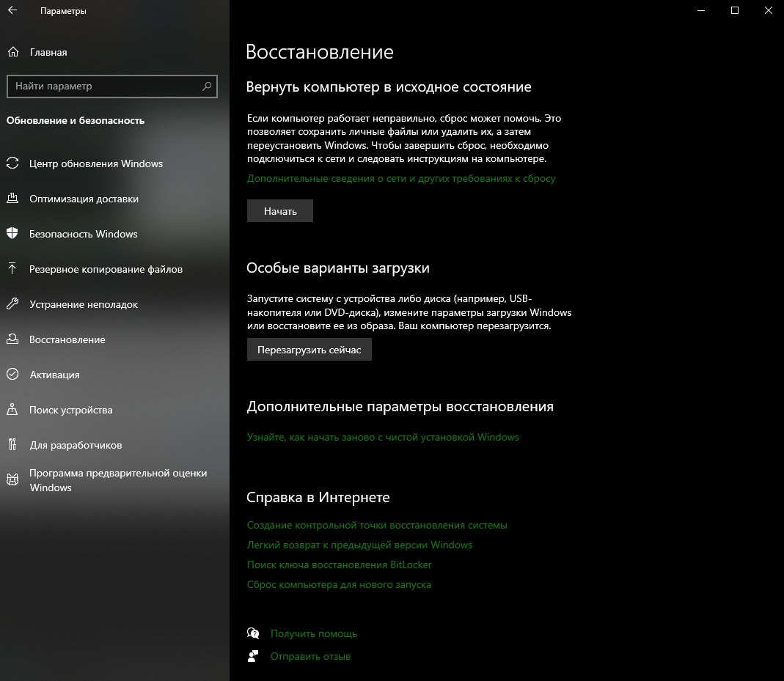This screenshot has width=784, height=681.
Task: Open Сброс компьютера для нового запуска link
Action: (339, 584)
